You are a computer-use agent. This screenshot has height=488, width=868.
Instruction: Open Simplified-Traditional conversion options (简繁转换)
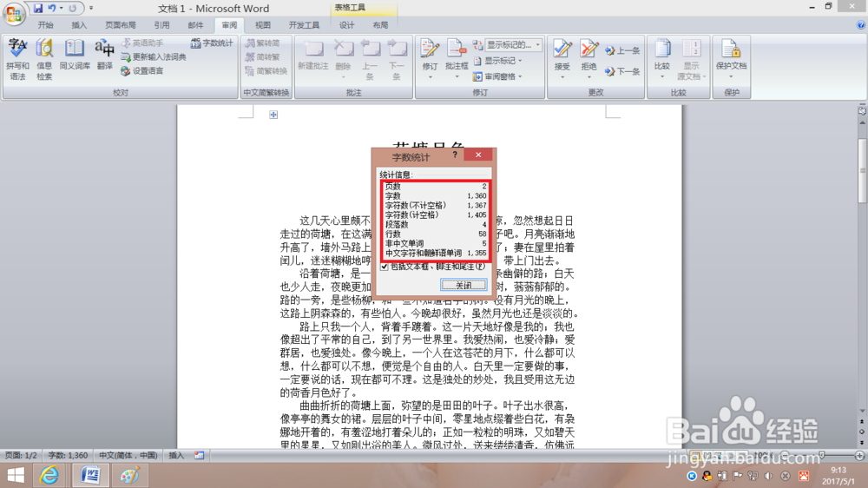tap(266, 71)
